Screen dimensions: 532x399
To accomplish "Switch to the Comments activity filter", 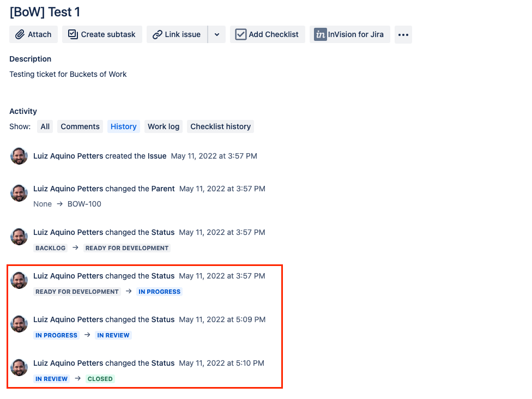I will tap(80, 126).
